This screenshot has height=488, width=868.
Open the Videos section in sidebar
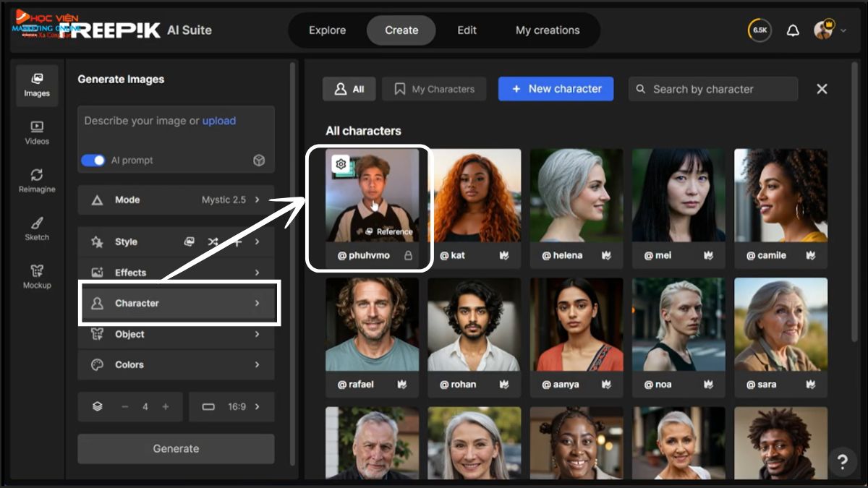pos(37,133)
